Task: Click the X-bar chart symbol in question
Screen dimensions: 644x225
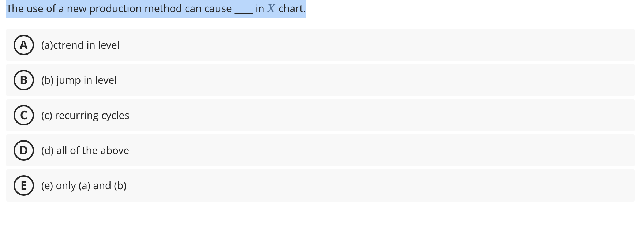Action: click(x=270, y=9)
